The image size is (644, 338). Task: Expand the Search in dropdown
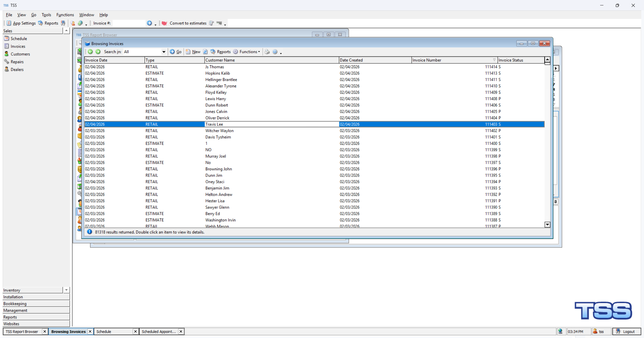[163, 52]
